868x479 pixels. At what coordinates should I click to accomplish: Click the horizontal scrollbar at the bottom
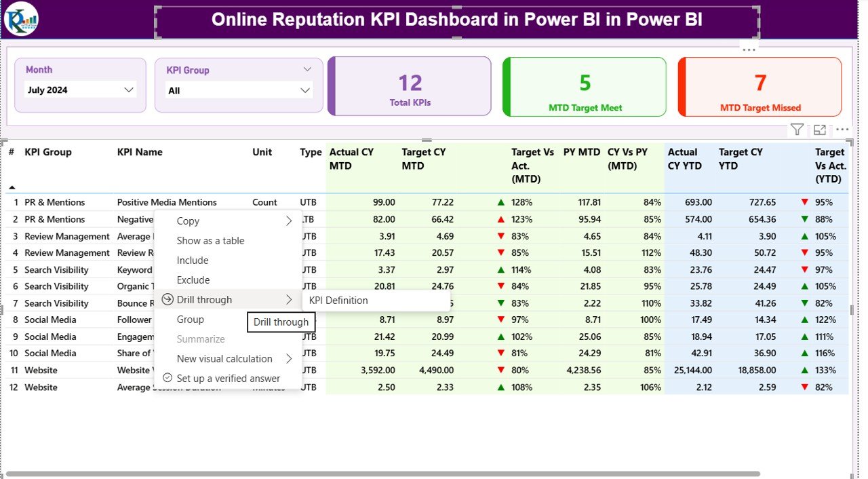(380, 474)
